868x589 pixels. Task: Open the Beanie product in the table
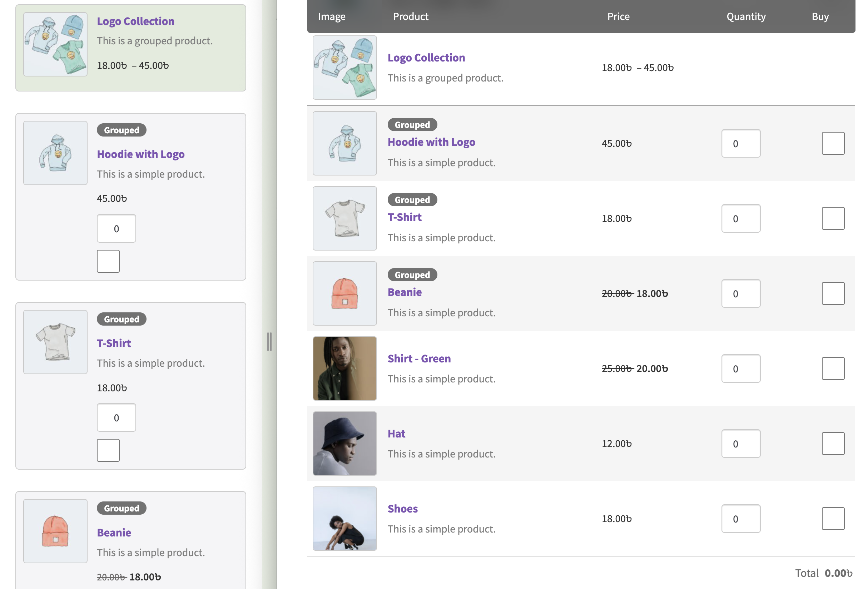pyautogui.click(x=405, y=292)
